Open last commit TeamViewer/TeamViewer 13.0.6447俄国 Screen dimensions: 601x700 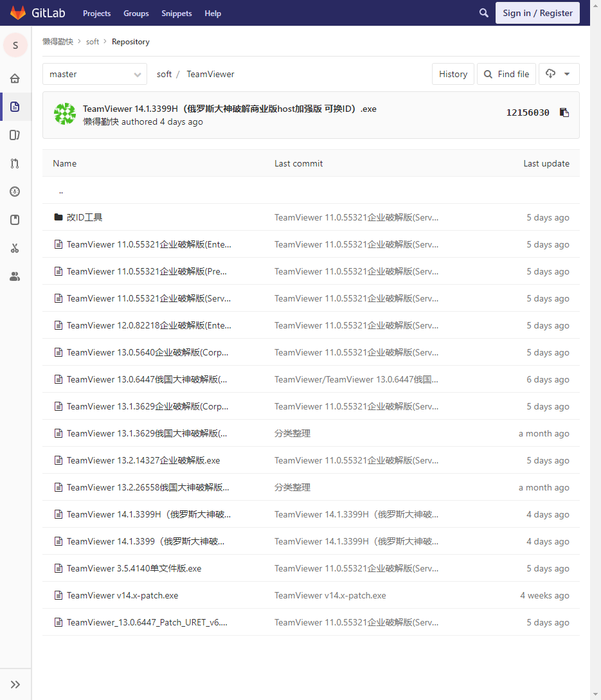point(356,379)
